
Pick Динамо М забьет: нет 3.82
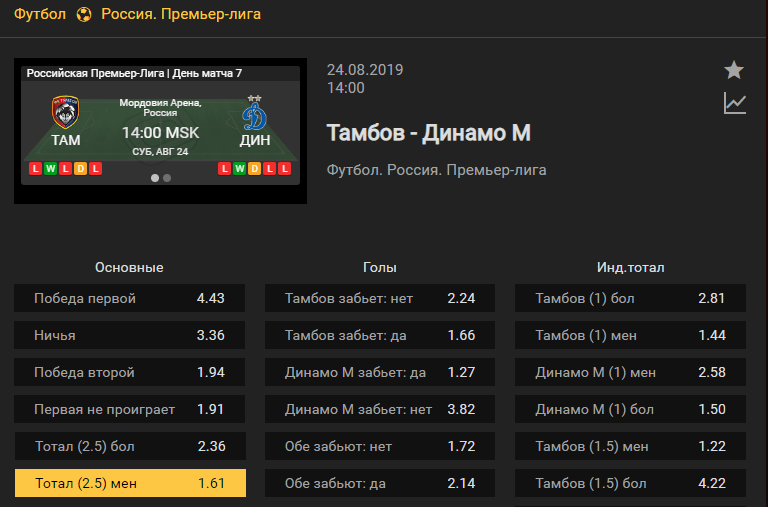tap(380, 409)
